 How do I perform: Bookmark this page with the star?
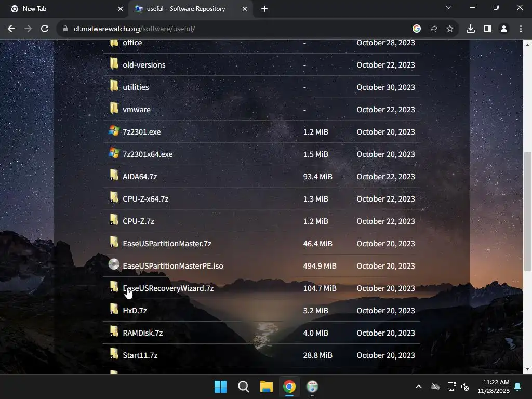pyautogui.click(x=450, y=29)
